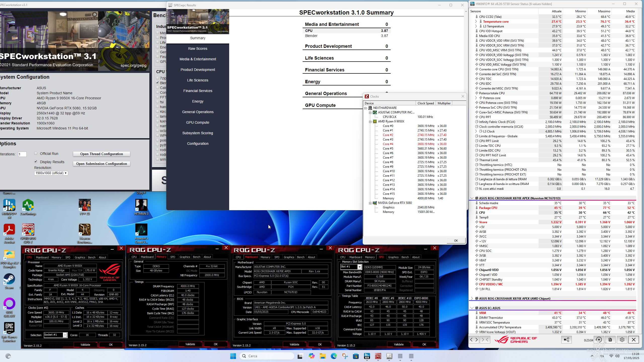
Task: Toggle the luxr workload checkbox
Action: (157, 121)
